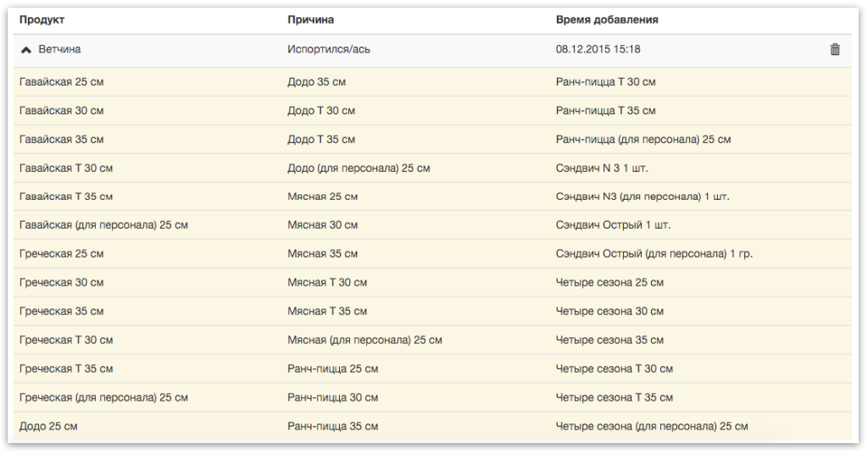Select Гавайская 25 см item
Viewport: 868px width, 454px height.
(61, 82)
